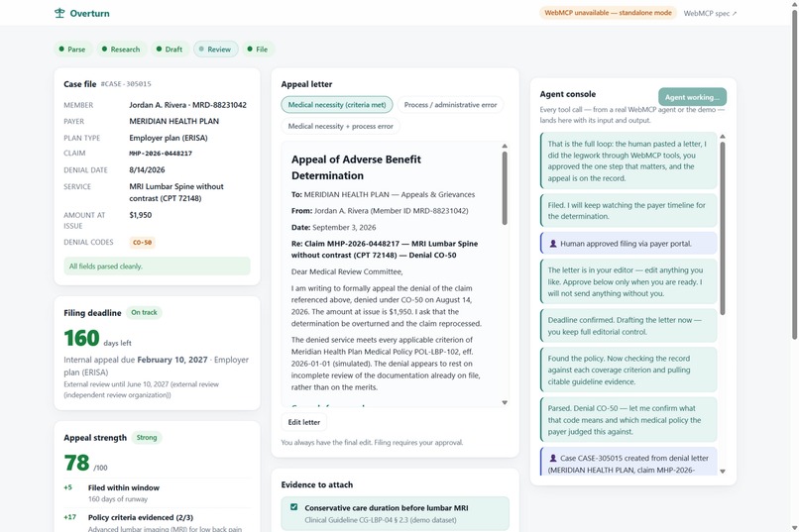This screenshot has height=532, width=799.
Task: Click the On track deadline badge
Action: click(x=144, y=313)
